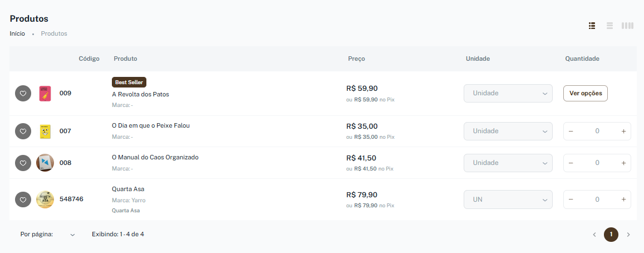
Task: Decrease quantity for product 008 with minus
Action: [571, 163]
